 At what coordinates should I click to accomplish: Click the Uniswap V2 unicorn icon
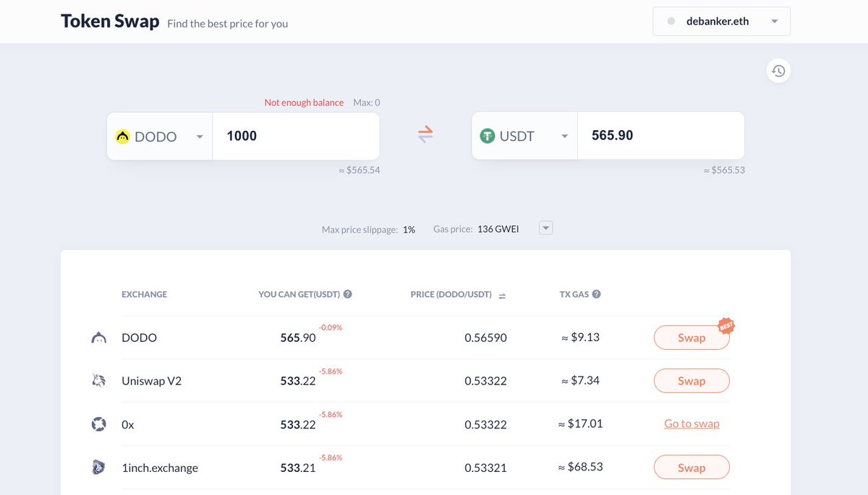tap(99, 381)
